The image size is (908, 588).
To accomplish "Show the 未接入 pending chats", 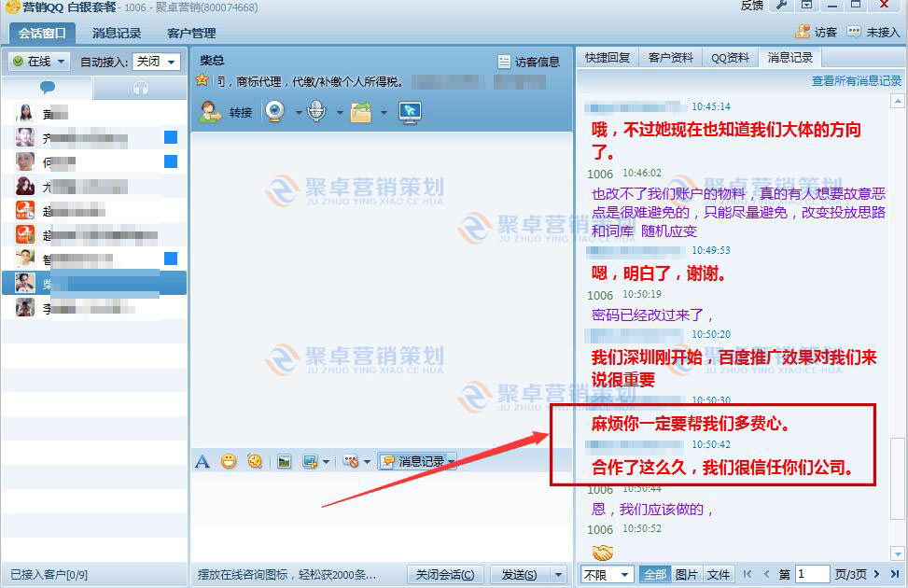I will 873,33.
